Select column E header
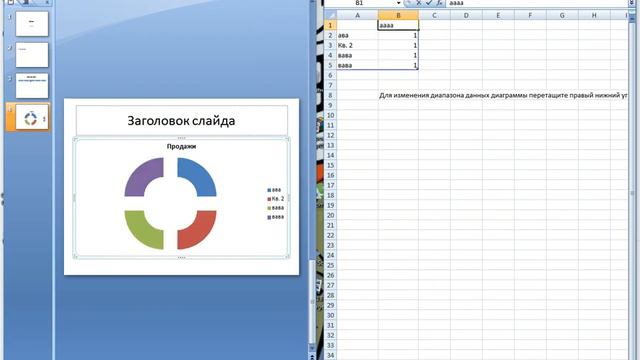The image size is (640, 360). coord(498,15)
